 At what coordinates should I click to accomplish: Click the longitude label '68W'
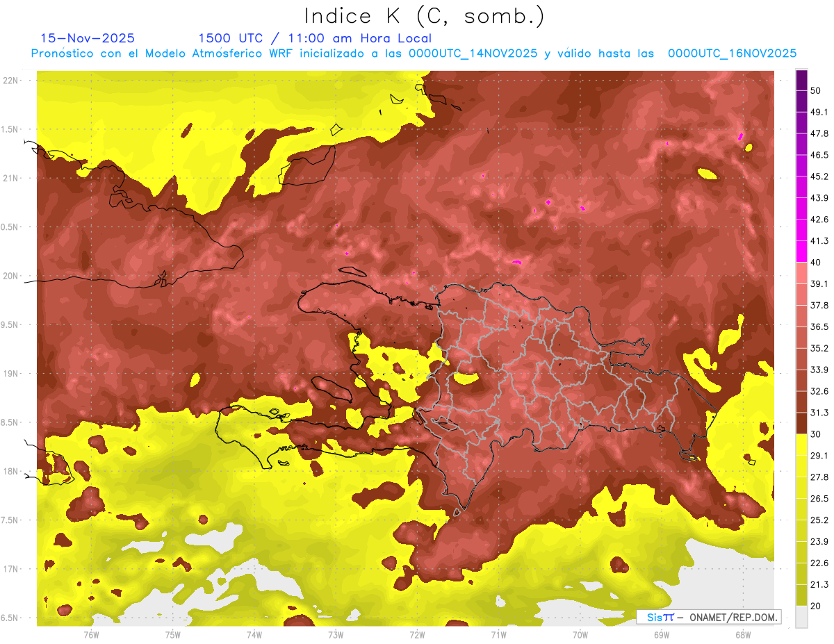click(742, 635)
